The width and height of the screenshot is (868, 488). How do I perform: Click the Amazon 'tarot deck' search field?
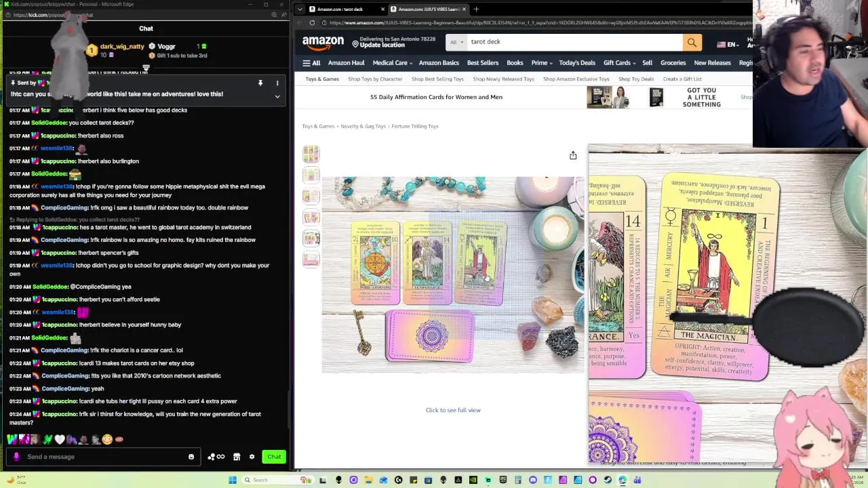(x=575, y=42)
